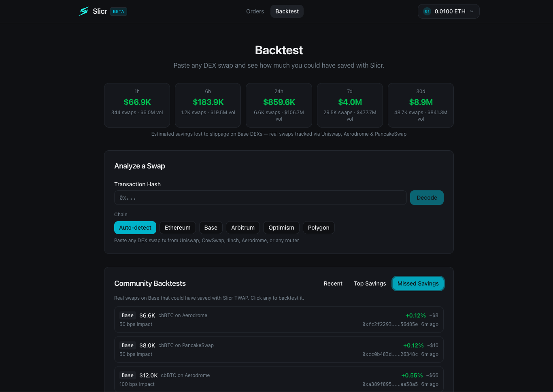Select the Auto-detect chain option
This screenshot has height=392, width=553.
135,228
